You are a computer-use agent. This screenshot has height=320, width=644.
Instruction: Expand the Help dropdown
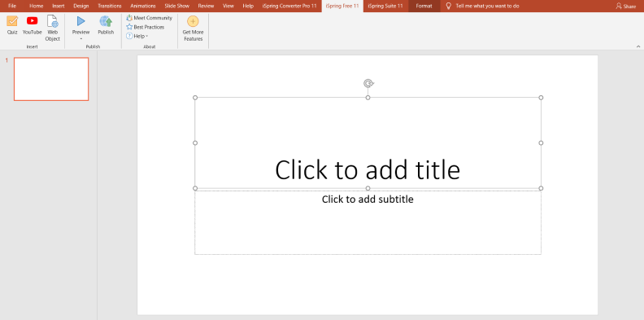(137, 36)
